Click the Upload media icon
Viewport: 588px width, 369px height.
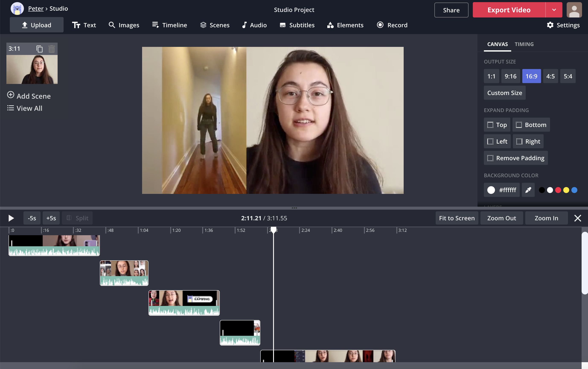(24, 25)
